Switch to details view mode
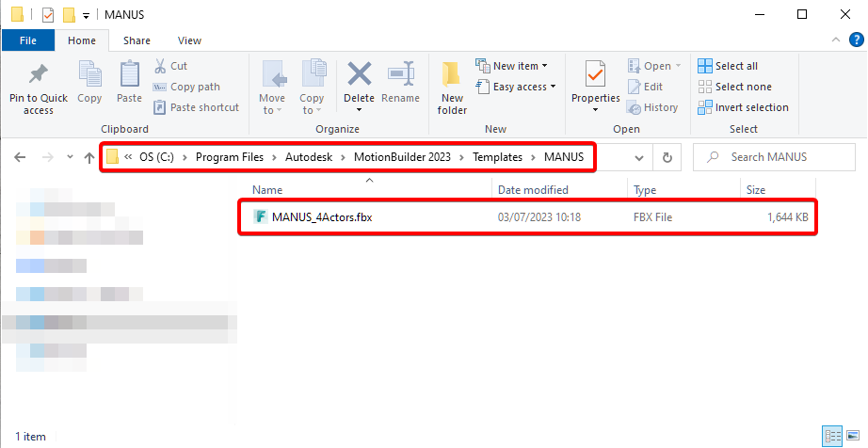This screenshot has width=868, height=448. click(832, 436)
